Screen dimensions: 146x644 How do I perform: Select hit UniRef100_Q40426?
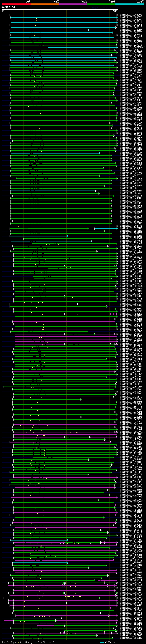click(x=131, y=37)
